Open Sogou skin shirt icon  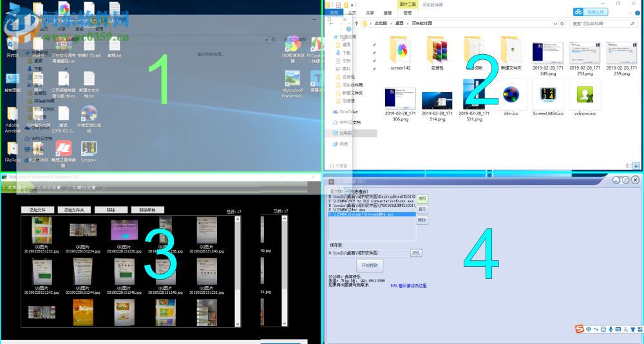(x=632, y=329)
